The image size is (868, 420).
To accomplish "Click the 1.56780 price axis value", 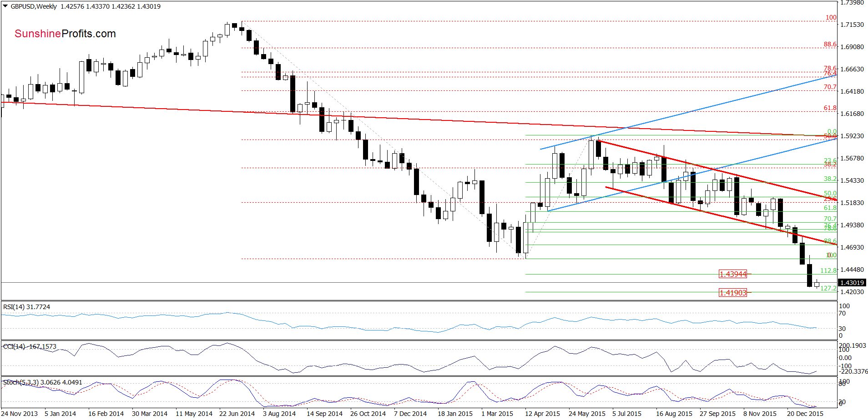I will [852, 158].
